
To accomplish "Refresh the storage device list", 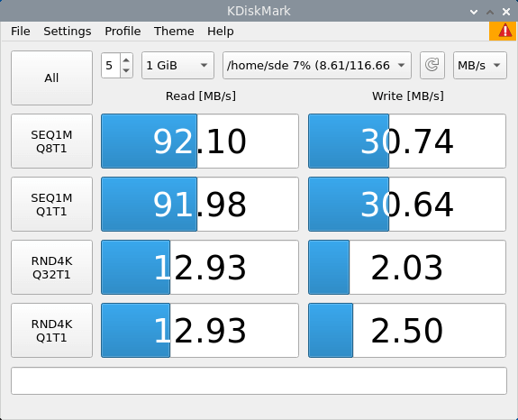I will [432, 65].
